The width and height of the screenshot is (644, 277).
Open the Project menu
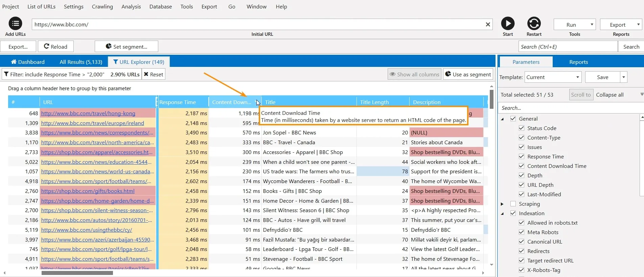coord(10,6)
